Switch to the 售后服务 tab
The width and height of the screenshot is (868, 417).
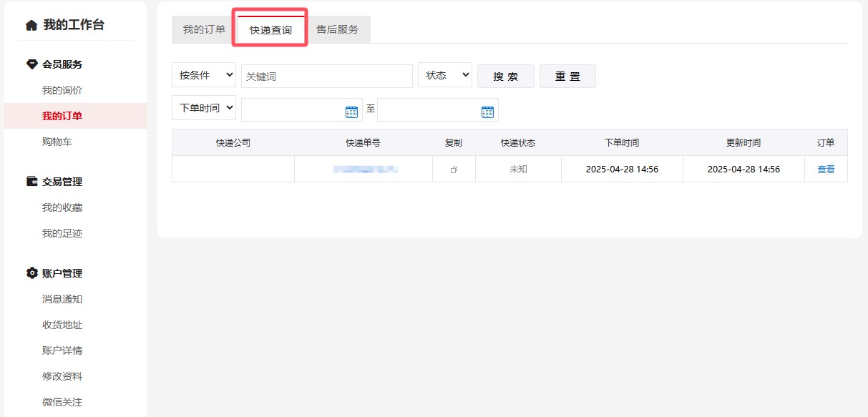tap(338, 29)
